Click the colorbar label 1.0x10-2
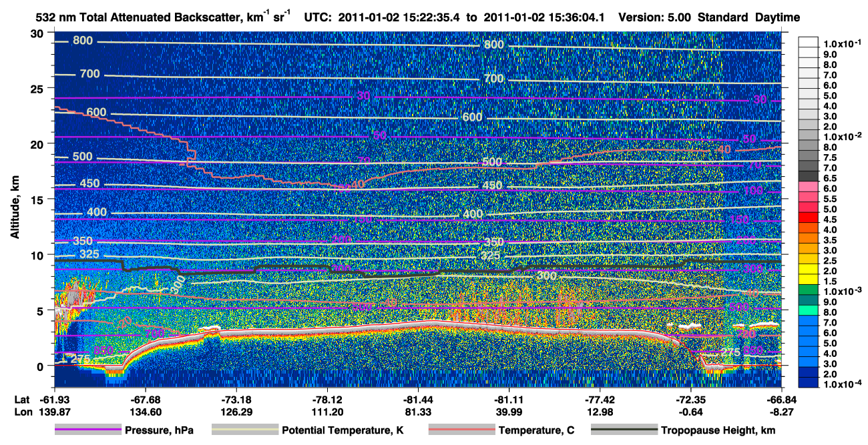The width and height of the screenshot is (868, 445). pos(842,136)
